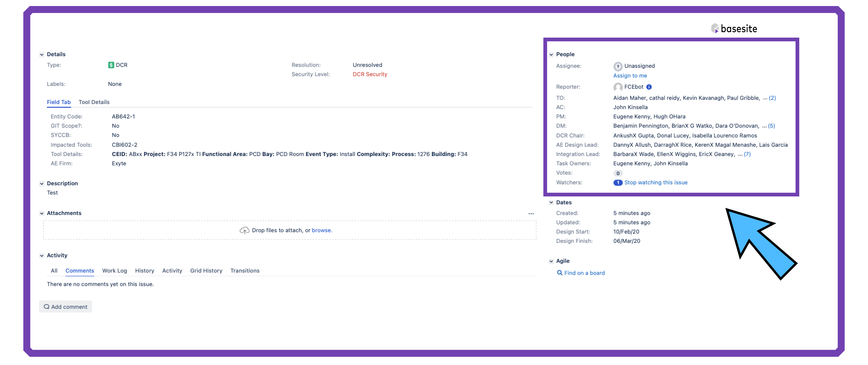This screenshot has height=365, width=868.
Task: Collapse the Activity section
Action: click(x=42, y=256)
